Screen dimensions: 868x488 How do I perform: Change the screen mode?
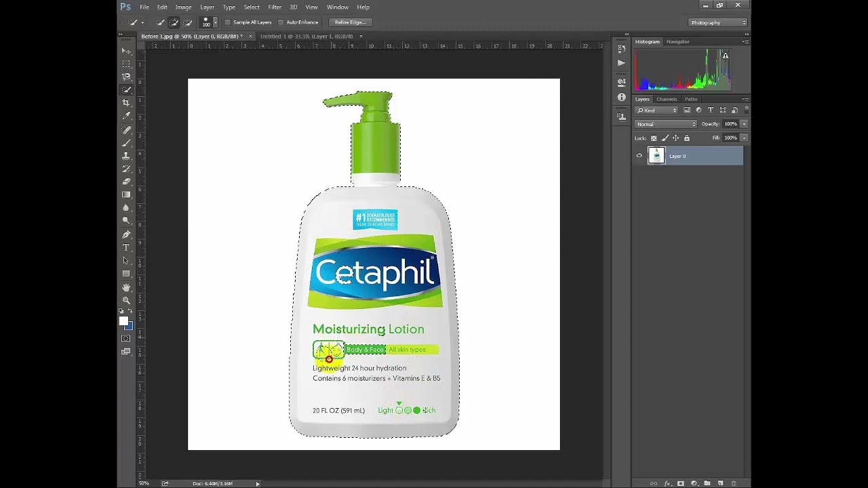[126, 352]
